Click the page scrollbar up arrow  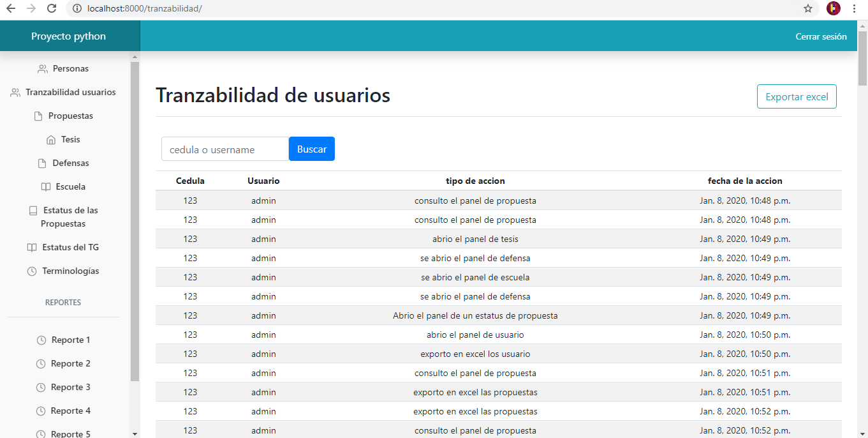pos(862,25)
